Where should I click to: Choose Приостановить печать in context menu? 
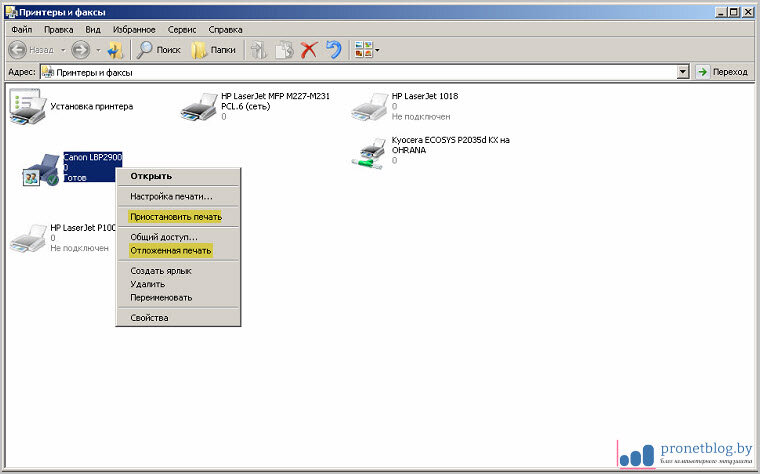(178, 217)
